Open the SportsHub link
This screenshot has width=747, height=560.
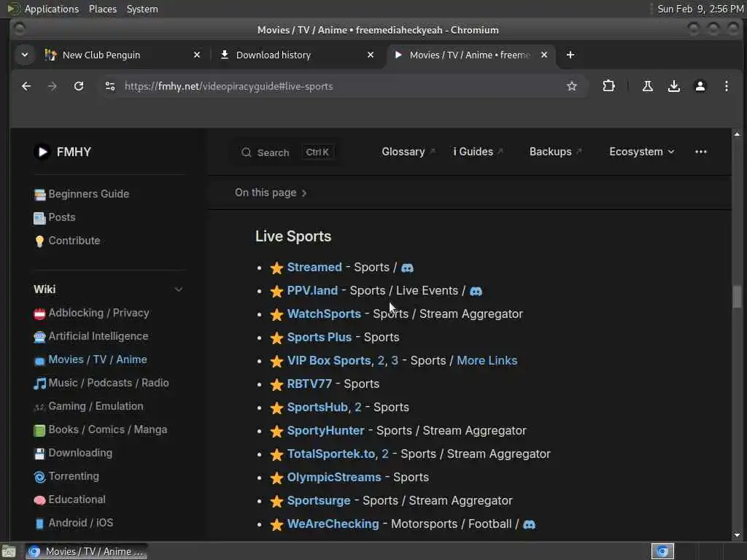pyautogui.click(x=317, y=407)
